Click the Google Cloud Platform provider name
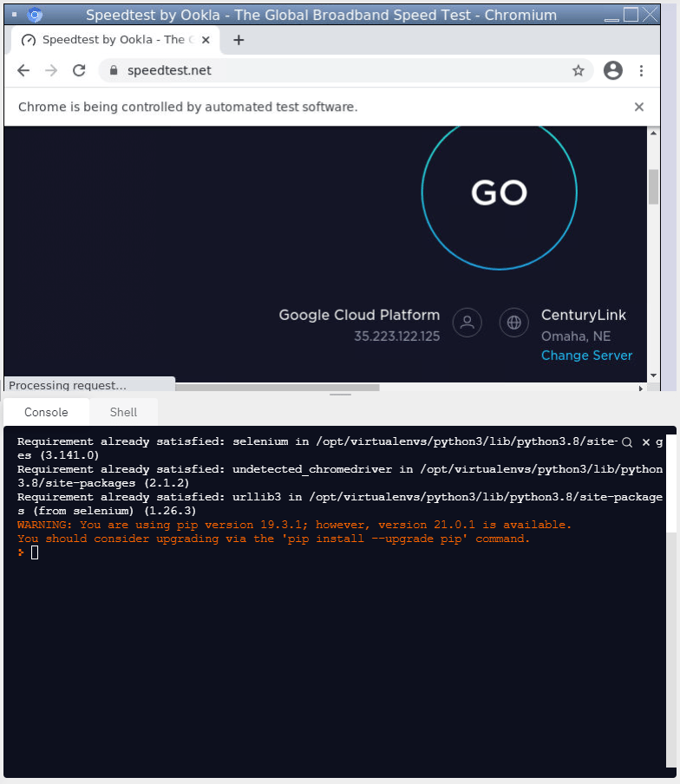Viewport: 680px width, 784px height. point(359,315)
